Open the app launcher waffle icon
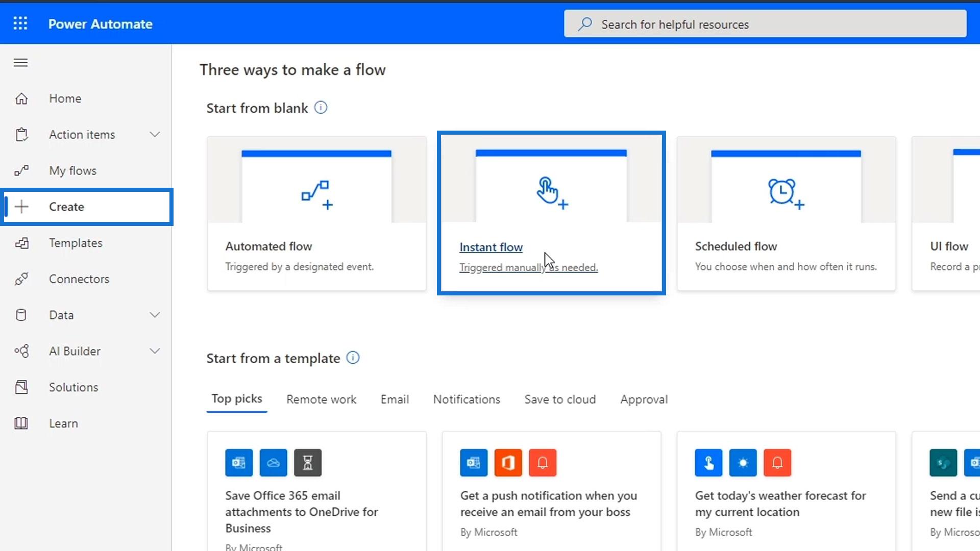This screenshot has height=551, width=980. click(20, 23)
